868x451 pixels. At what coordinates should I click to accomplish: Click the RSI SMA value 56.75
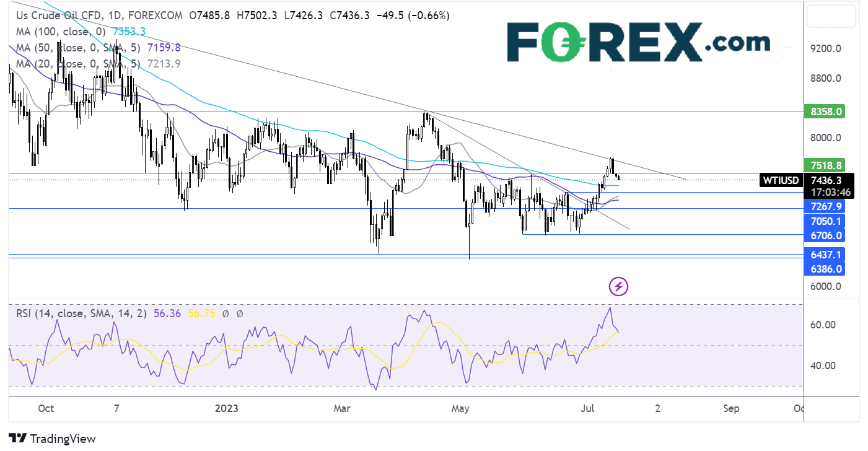coord(201,314)
